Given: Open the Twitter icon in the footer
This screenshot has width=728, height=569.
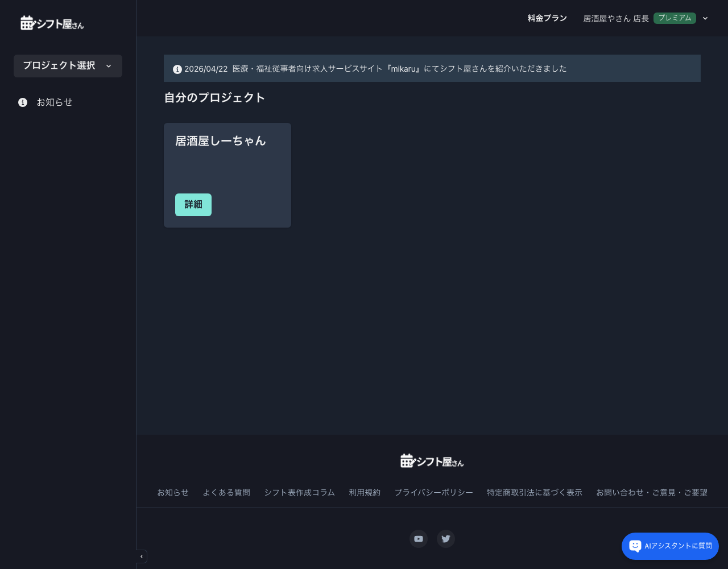Looking at the screenshot, I should click(446, 539).
